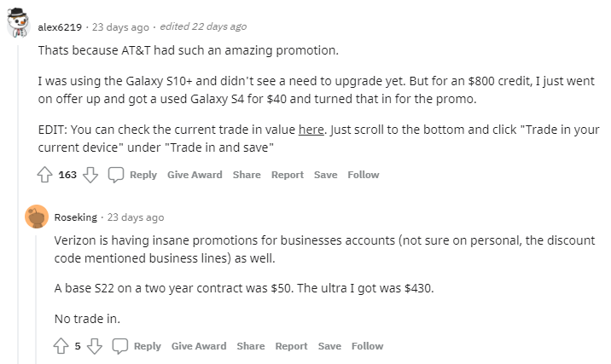Upvote Roseking's reply
Screen dimensions: 611x364
coord(61,346)
